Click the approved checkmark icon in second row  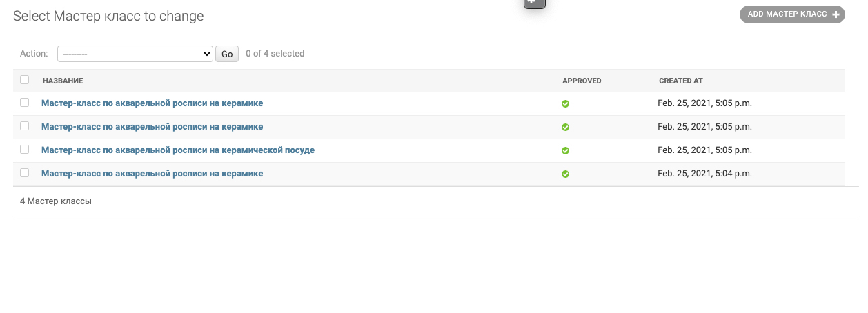point(565,128)
